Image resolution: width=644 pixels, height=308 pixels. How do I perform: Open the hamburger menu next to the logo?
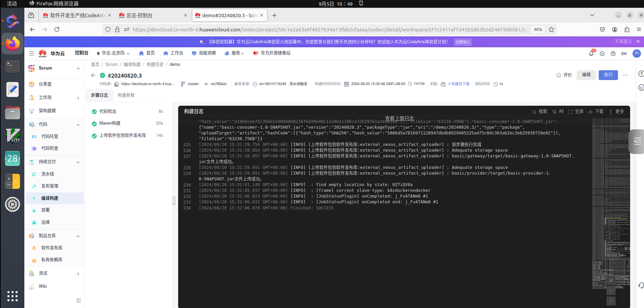tap(31, 53)
